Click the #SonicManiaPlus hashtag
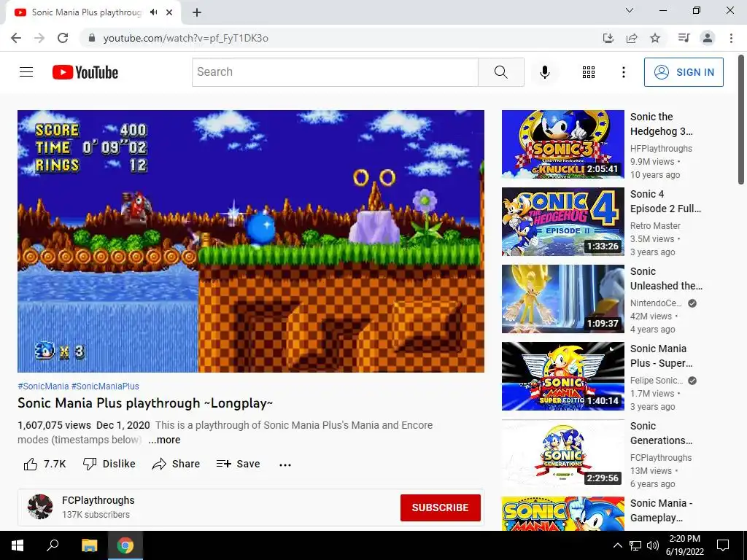The height and width of the screenshot is (560, 747). [x=105, y=386]
